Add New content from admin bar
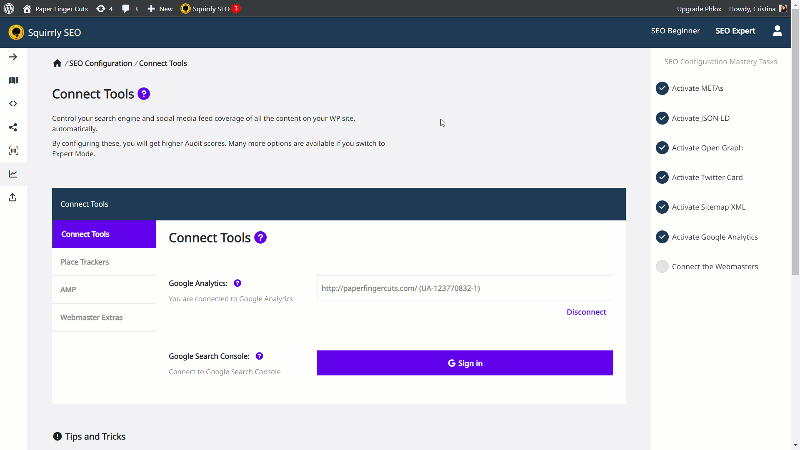Viewport: 800px width, 450px height. click(x=160, y=9)
